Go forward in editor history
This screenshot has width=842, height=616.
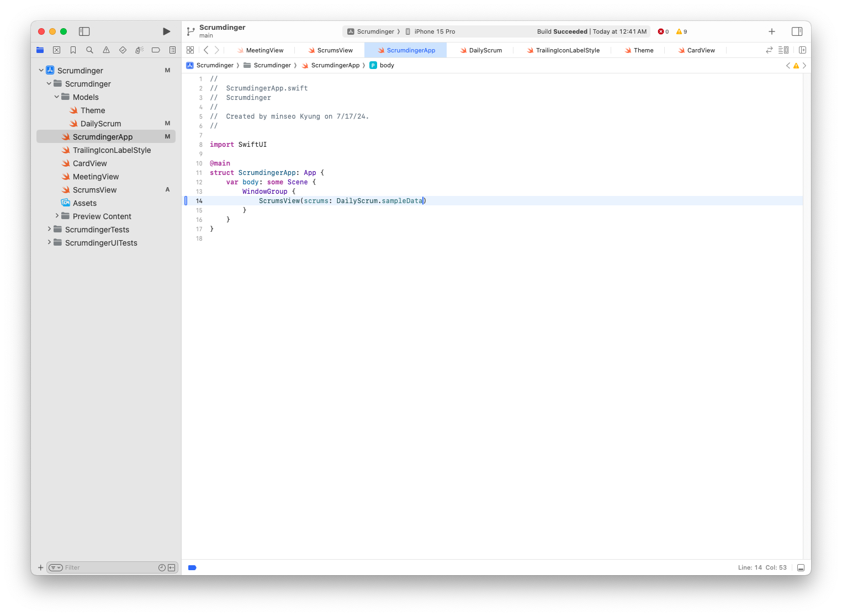217,50
